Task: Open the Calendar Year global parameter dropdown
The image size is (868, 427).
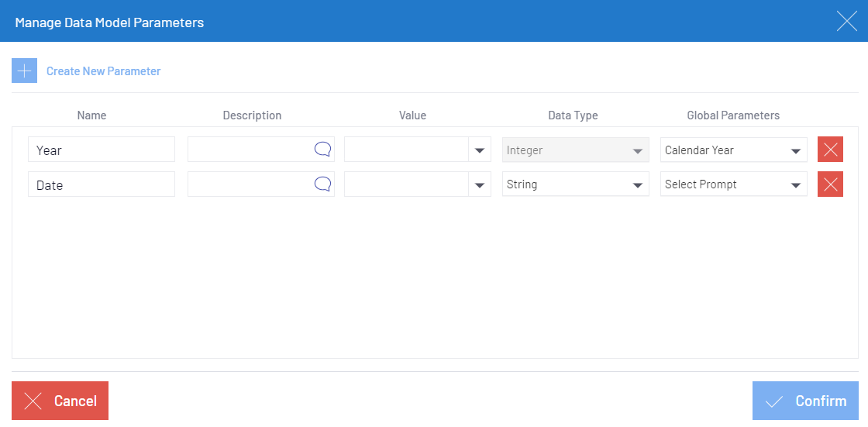Action: pos(733,150)
